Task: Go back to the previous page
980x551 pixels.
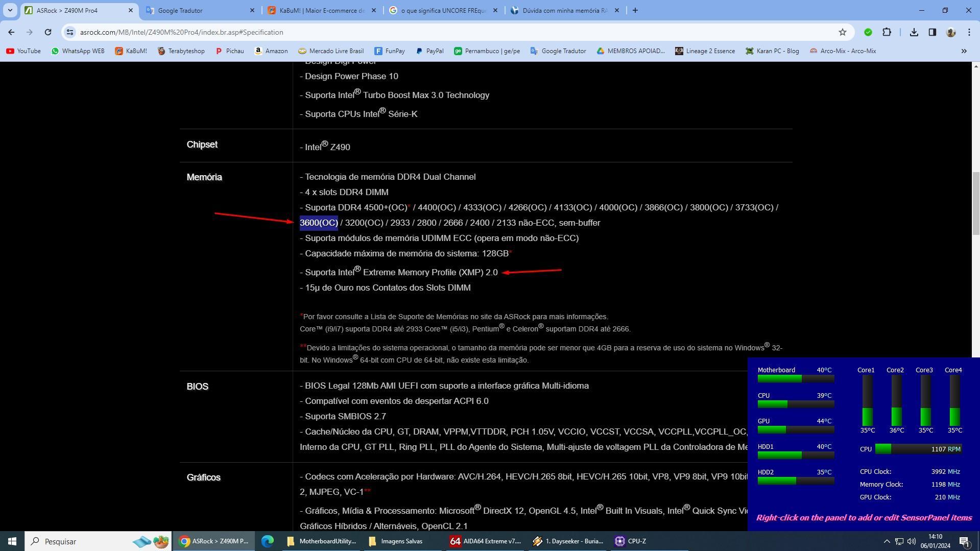Action: 11,32
